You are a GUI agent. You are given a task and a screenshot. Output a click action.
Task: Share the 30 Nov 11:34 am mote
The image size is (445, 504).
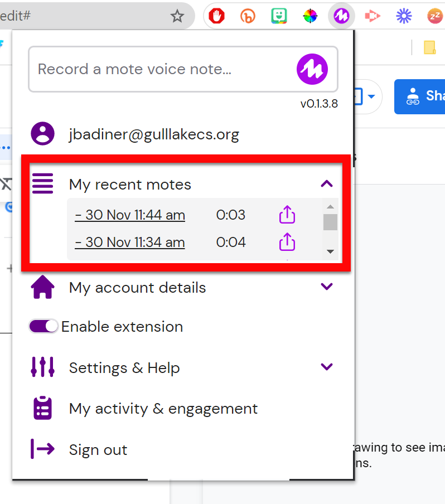pos(287,242)
